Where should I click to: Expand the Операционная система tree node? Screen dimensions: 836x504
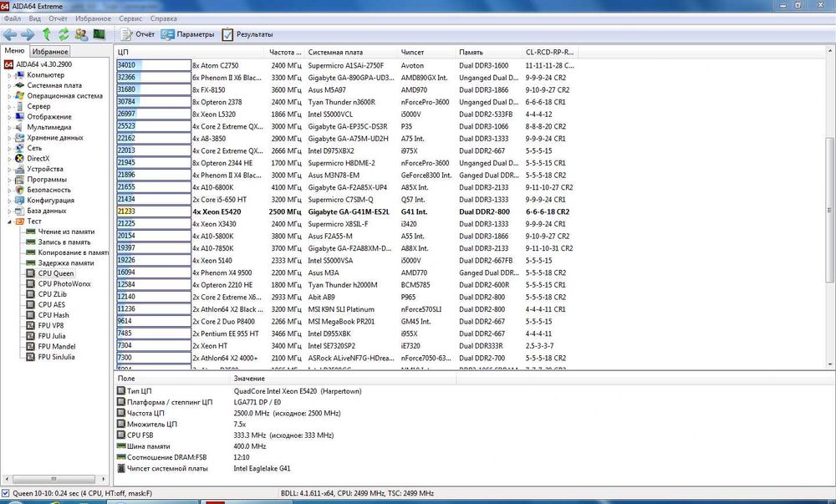click(9, 96)
